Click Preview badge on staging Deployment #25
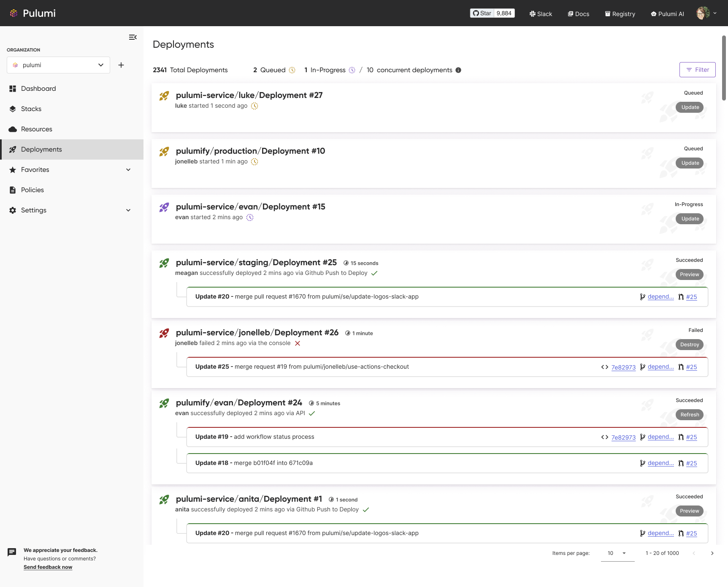The width and height of the screenshot is (728, 587). [x=690, y=274]
